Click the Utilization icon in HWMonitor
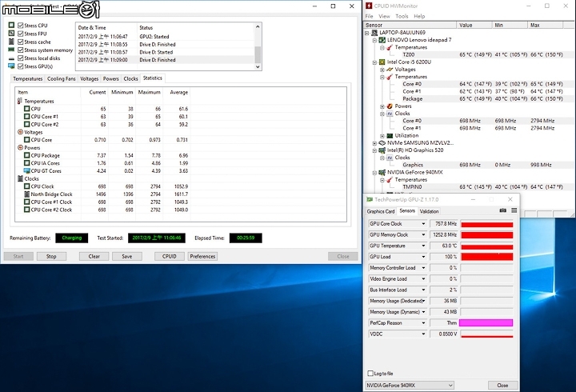This screenshot has width=576, height=392. (390, 135)
